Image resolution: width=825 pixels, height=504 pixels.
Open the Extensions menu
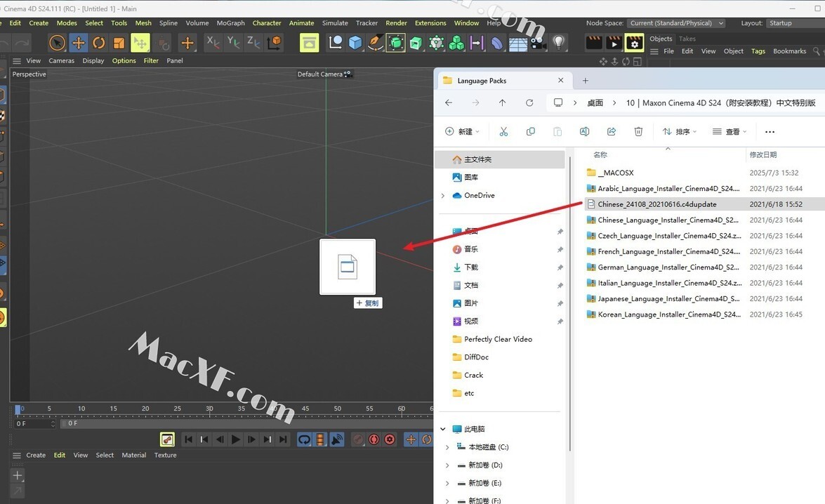click(x=430, y=23)
